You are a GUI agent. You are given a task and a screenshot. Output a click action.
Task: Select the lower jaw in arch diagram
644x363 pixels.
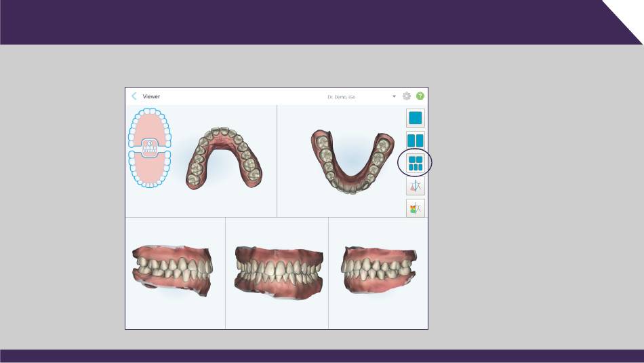[x=150, y=168]
